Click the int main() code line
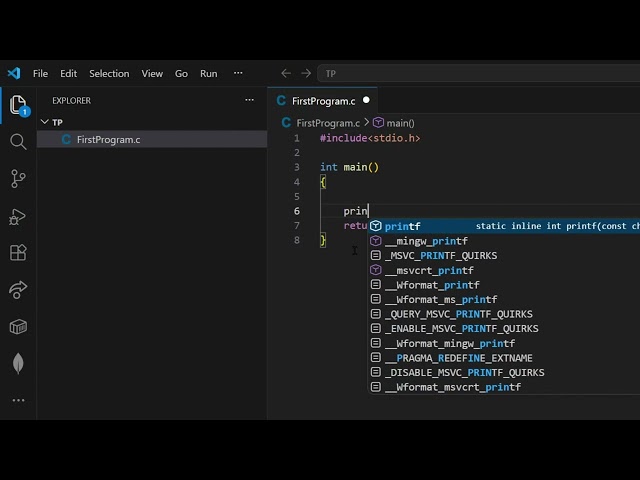The width and height of the screenshot is (640, 480). (349, 167)
